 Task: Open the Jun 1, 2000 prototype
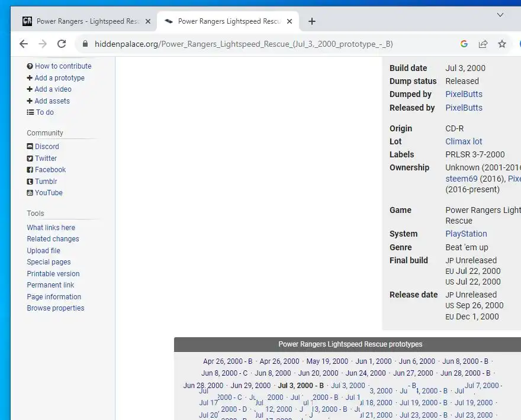pos(374,361)
